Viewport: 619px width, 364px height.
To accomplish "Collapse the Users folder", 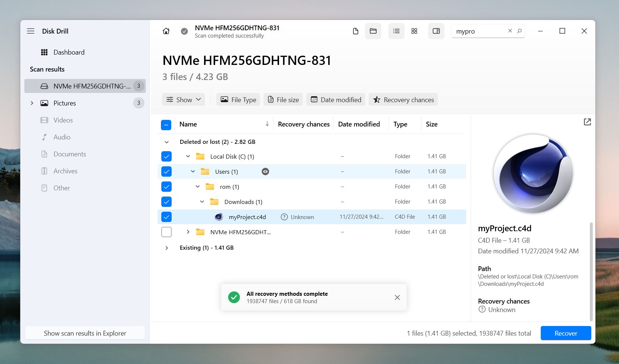I will [x=193, y=171].
